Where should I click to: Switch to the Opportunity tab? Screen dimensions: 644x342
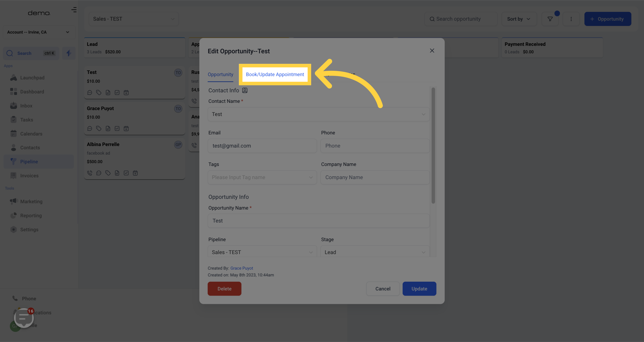[220, 74]
